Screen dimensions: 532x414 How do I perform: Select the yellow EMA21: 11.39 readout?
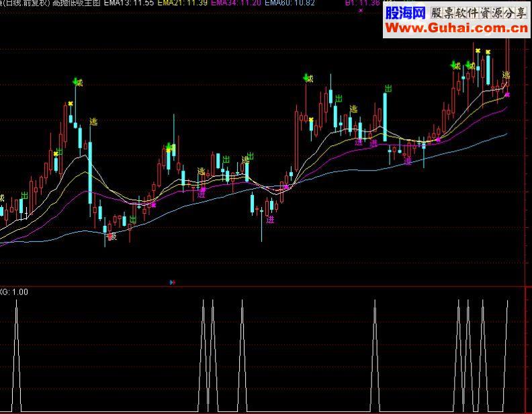tap(183, 3)
